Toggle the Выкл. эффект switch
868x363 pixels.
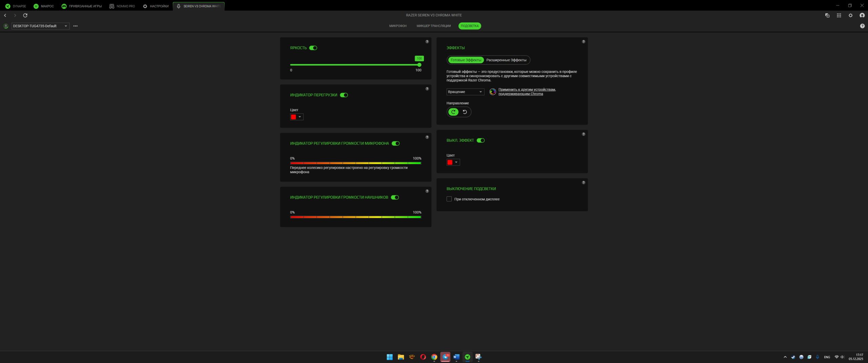click(x=481, y=141)
